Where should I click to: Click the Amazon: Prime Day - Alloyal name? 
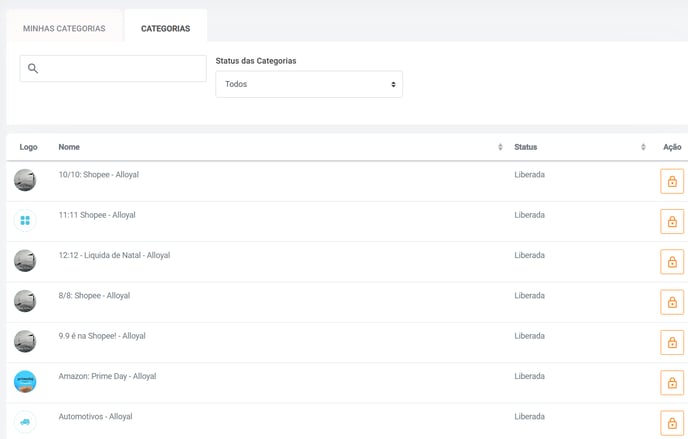[x=108, y=376]
